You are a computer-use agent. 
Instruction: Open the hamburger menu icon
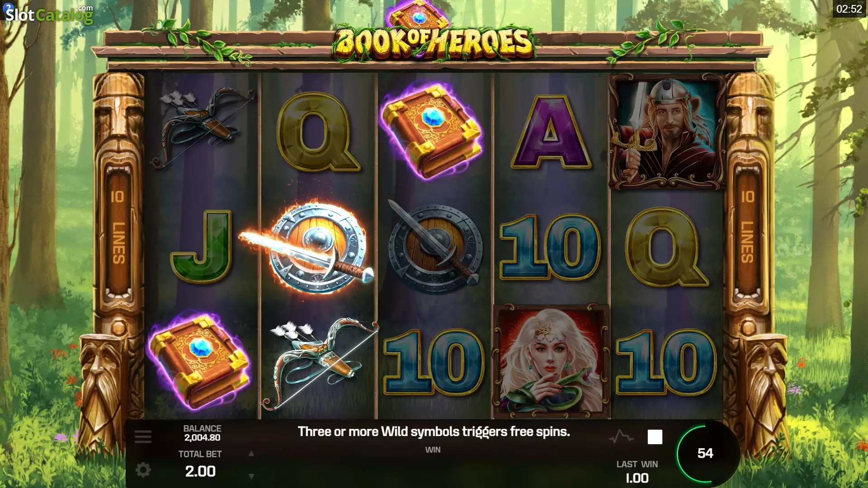click(x=143, y=437)
